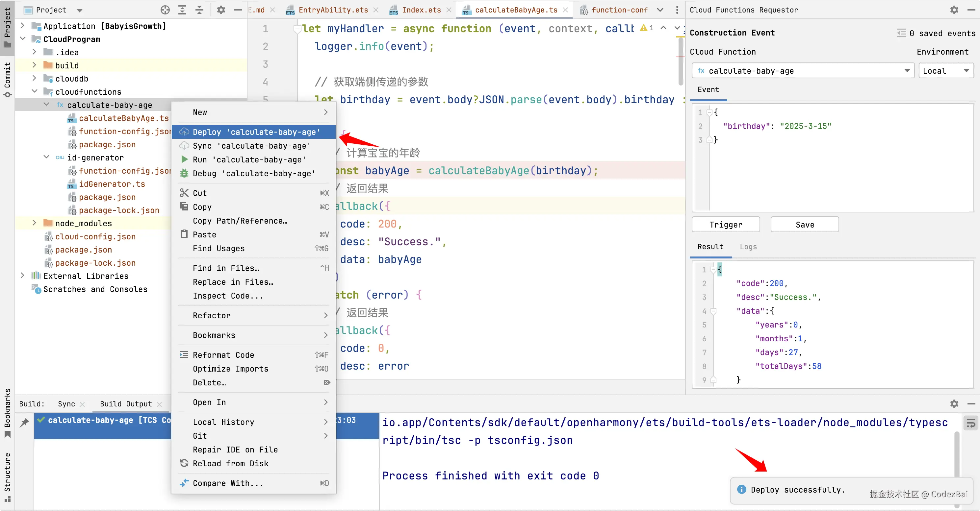Open Cloud Functions Requestor settings gear
Viewport: 980px width, 511px height.
pos(954,10)
